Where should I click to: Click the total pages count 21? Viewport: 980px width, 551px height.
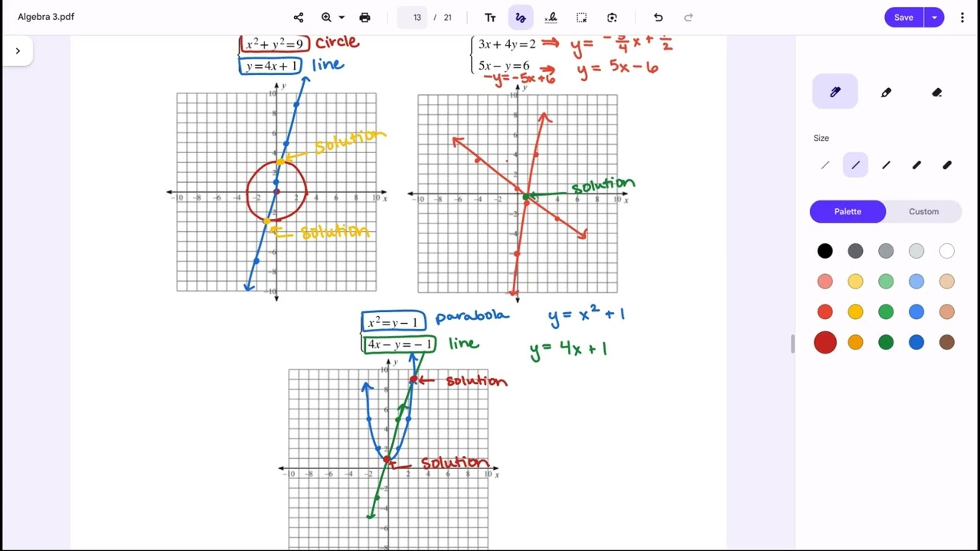448,17
